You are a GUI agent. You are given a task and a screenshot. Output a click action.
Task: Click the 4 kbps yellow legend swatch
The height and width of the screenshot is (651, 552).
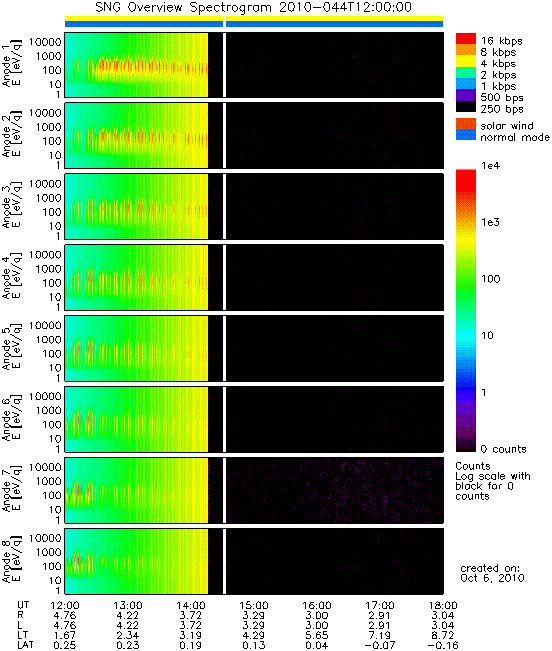466,61
